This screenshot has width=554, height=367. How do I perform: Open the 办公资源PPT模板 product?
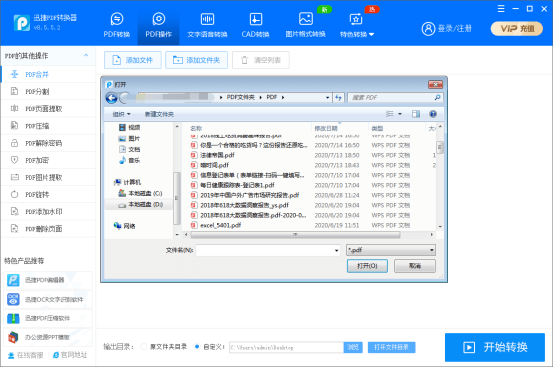pyautogui.click(x=48, y=337)
